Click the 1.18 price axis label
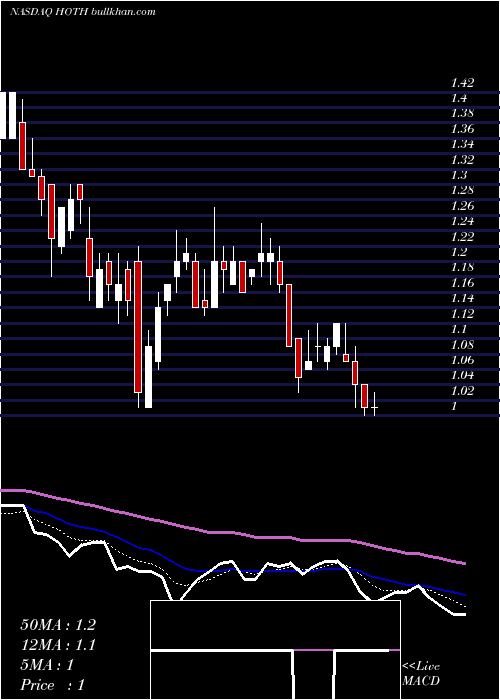Viewport: 500px width, 700px height. [462, 267]
